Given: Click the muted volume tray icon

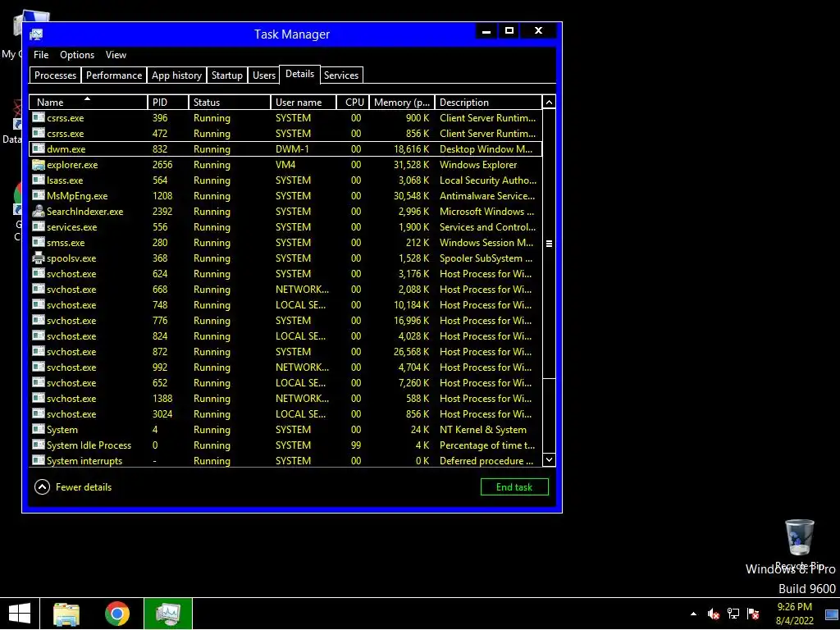Looking at the screenshot, I should click(713, 614).
